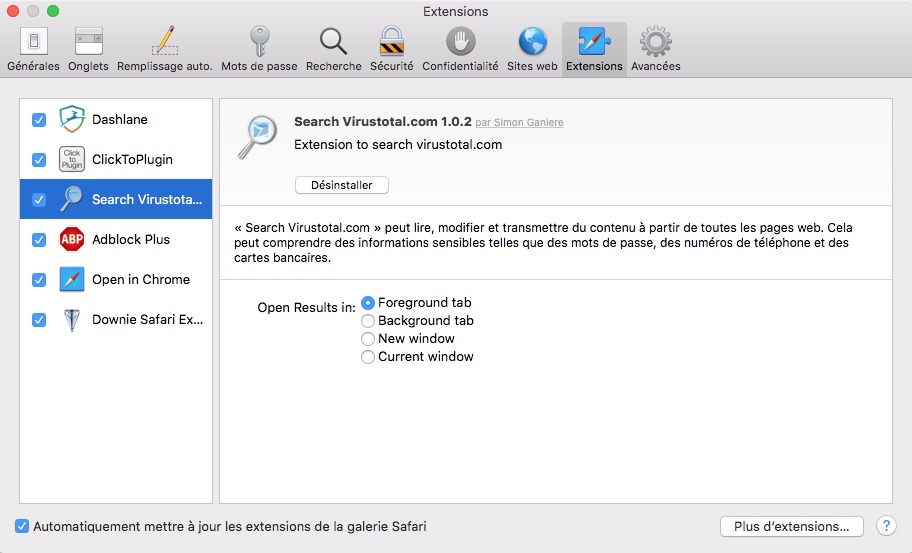Select the Adblock Plus row label

[131, 239]
